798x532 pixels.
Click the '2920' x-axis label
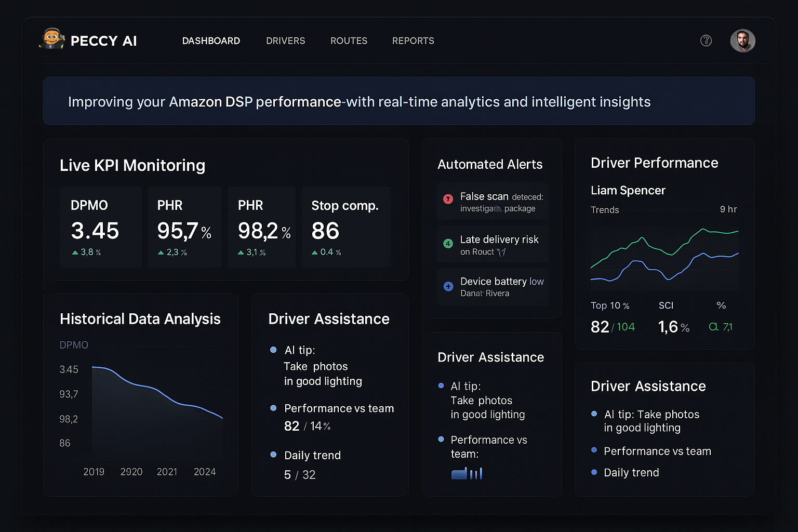(131, 472)
